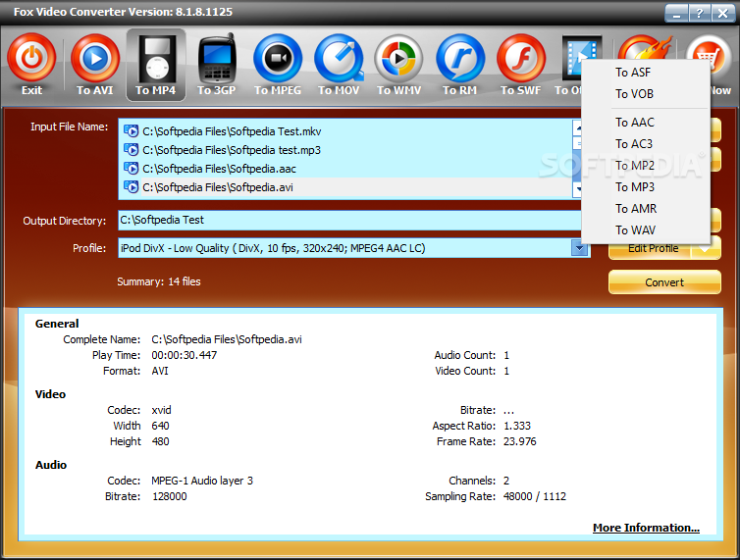This screenshot has height=560, width=740.
Task: Choose the To WMV media icon
Action: tap(398, 59)
